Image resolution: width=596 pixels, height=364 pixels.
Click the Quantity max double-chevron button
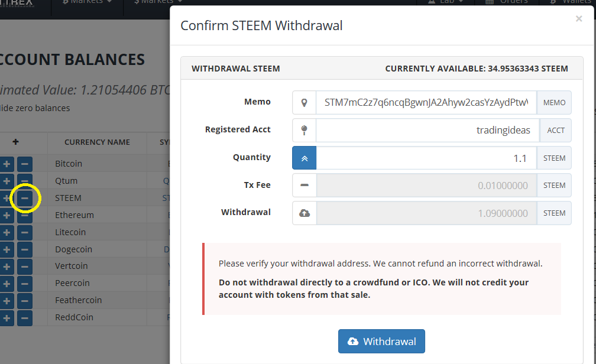coord(304,158)
